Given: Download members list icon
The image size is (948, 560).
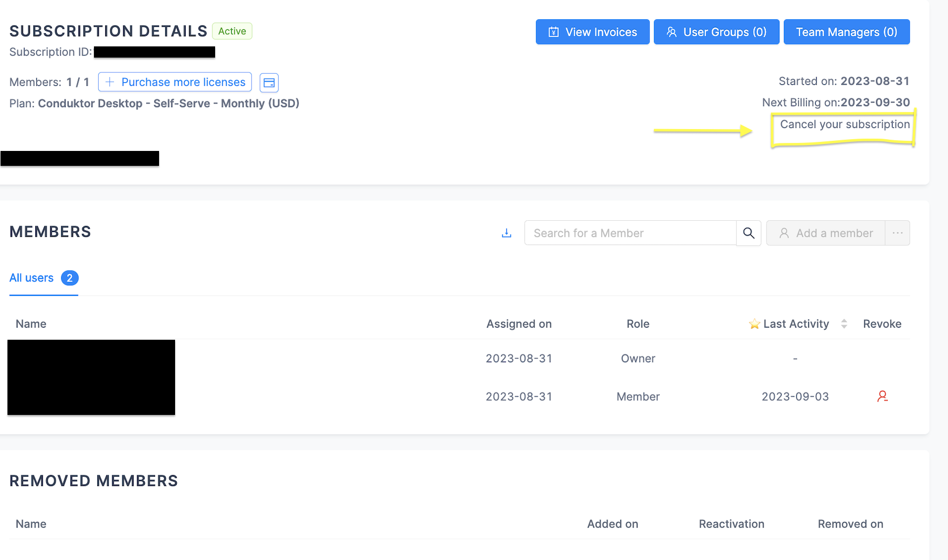Looking at the screenshot, I should pyautogui.click(x=507, y=233).
